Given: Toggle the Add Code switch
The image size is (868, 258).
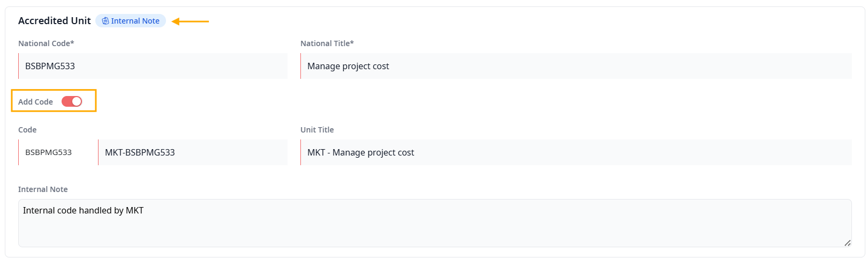Looking at the screenshot, I should [x=72, y=101].
